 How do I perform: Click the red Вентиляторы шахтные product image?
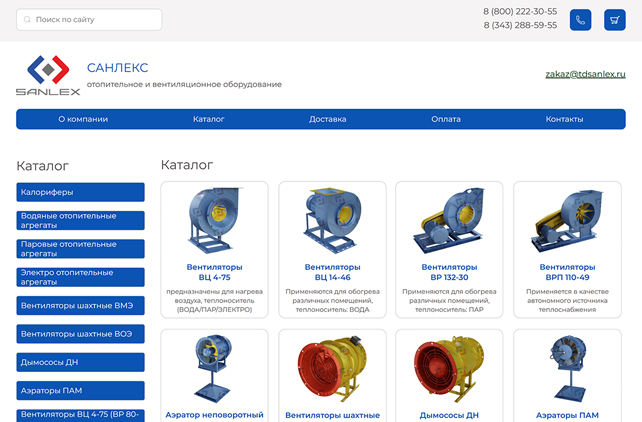tap(332, 368)
